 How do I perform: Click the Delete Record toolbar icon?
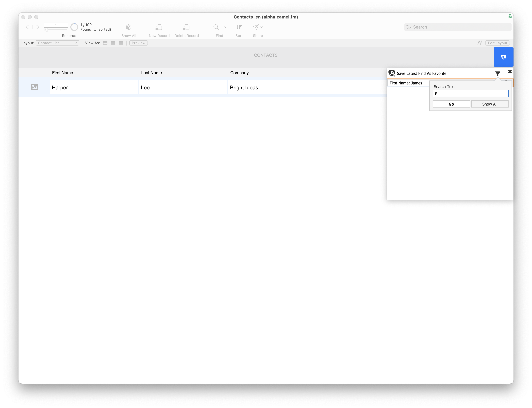(x=186, y=27)
